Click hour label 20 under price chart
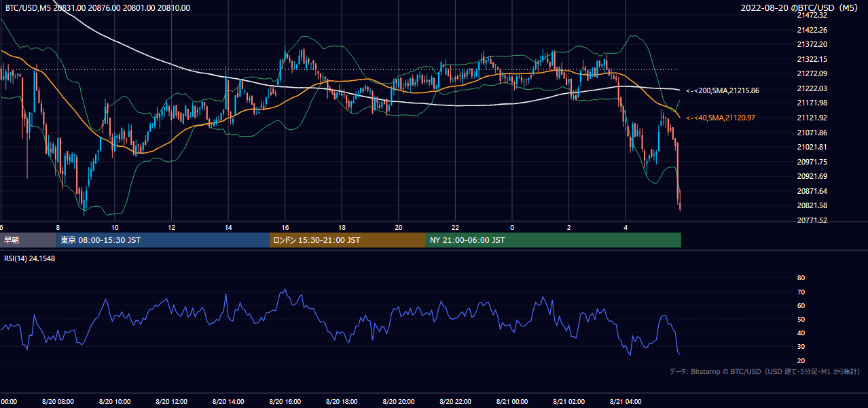 click(399, 227)
